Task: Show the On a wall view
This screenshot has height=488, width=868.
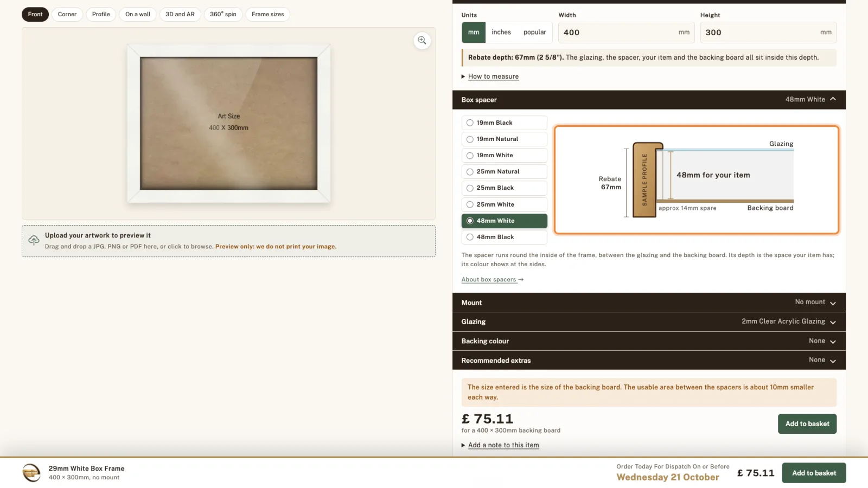Action: [138, 15]
